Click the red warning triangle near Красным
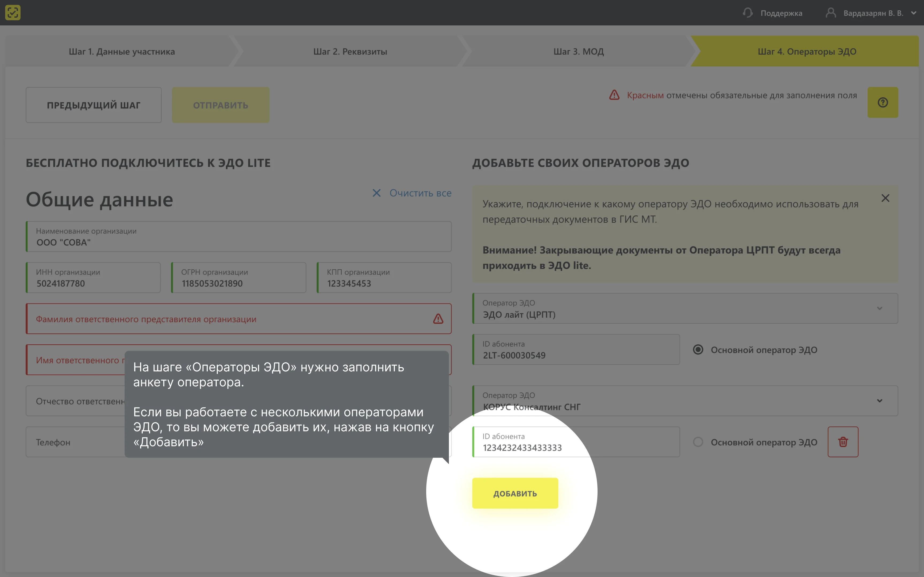 click(x=614, y=95)
